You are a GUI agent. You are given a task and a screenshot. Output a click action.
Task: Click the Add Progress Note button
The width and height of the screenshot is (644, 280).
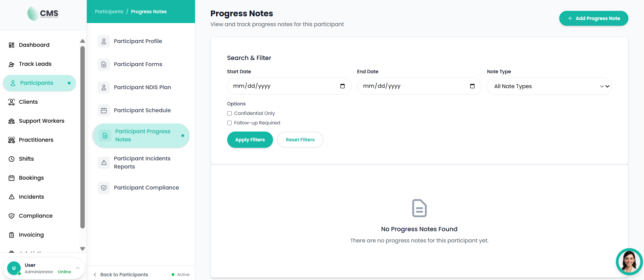(x=593, y=18)
